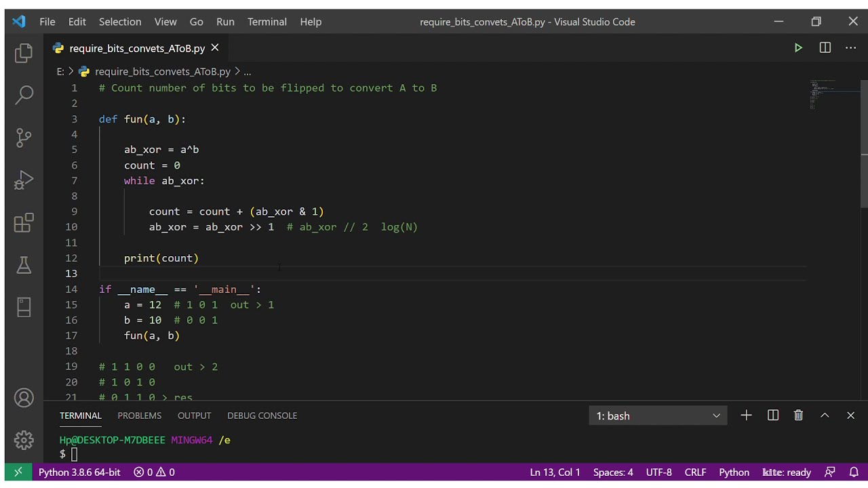Switch to the OUTPUT panel tab
Image resolution: width=868 pixels, height=488 pixels.
point(195,415)
